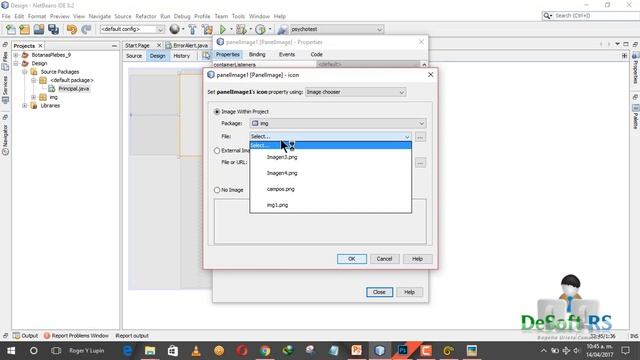Screen dimensions: 640x360
Task: Expand the BotanasPlebes_9 project node
Action: click(16, 55)
